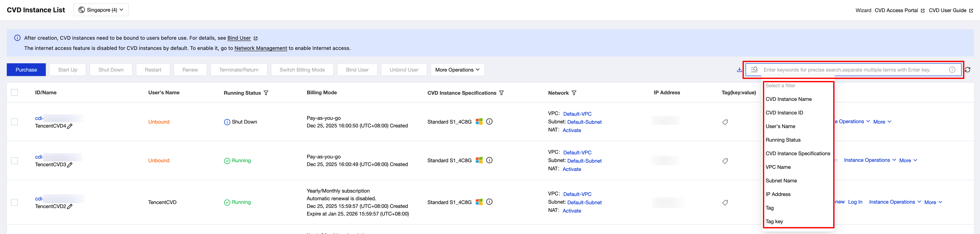The image size is (980, 234).
Task: Click the TencentCVD2 specifications info icon
Action: [489, 202]
